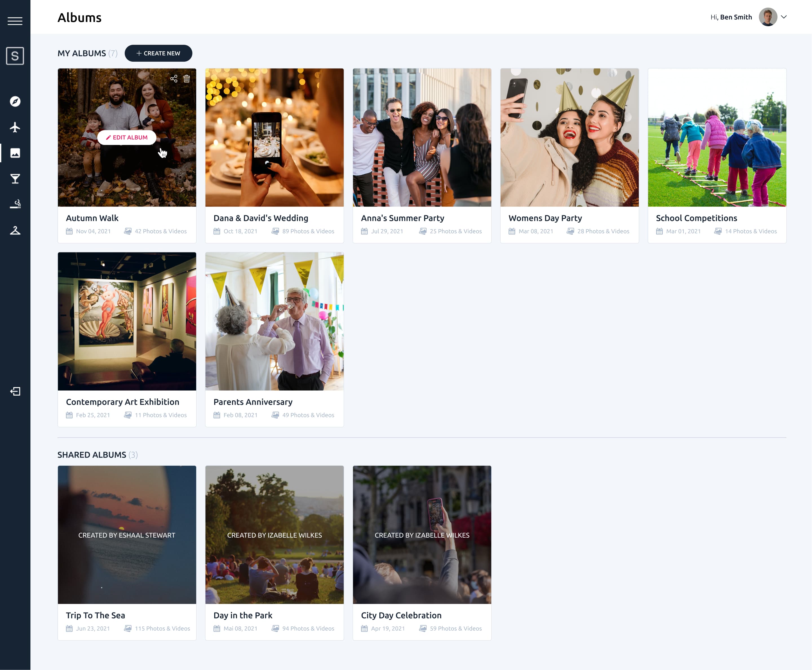Click the calendar icon beside Mar 08, 2021
Viewport: 812px width, 670px height.
coord(512,231)
